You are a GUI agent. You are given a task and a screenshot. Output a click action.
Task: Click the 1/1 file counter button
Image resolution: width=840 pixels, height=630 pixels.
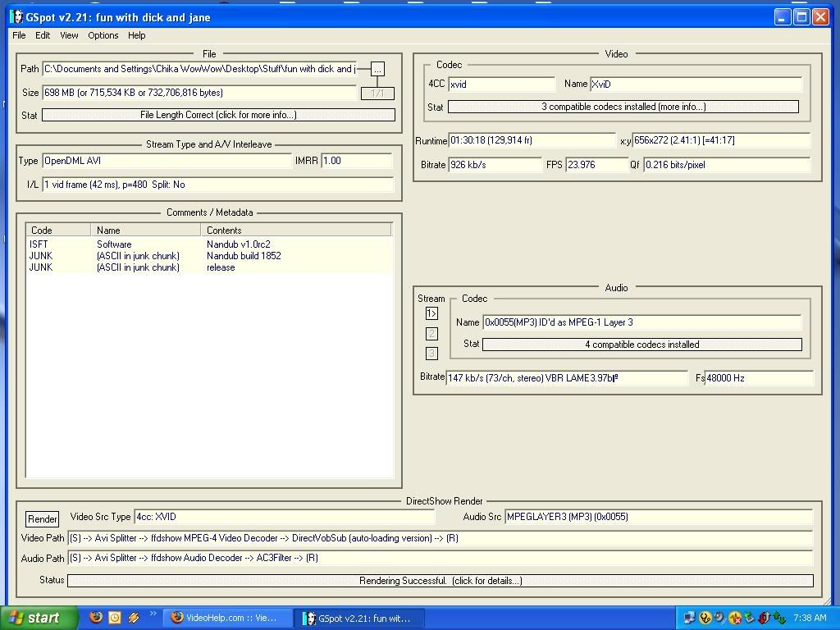point(377,94)
